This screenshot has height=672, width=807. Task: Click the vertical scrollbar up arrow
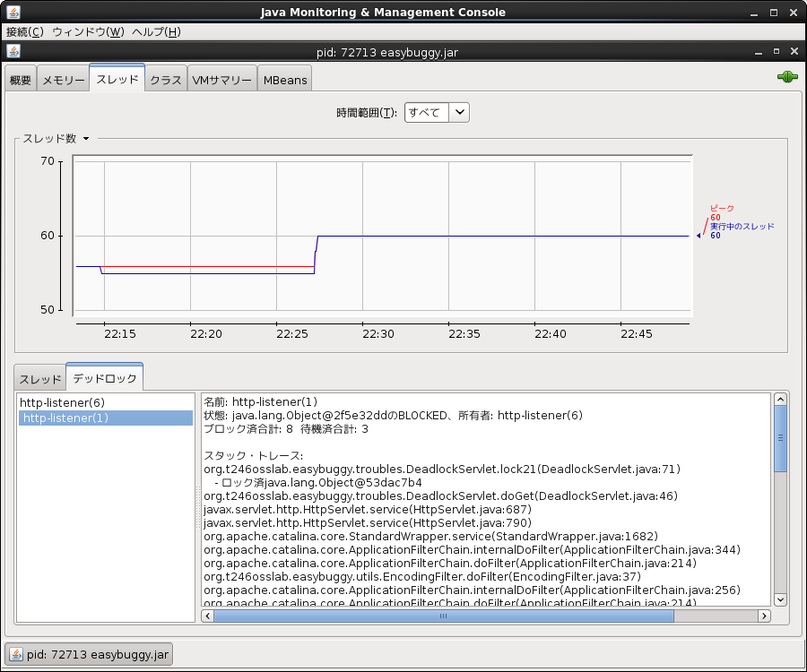click(780, 400)
